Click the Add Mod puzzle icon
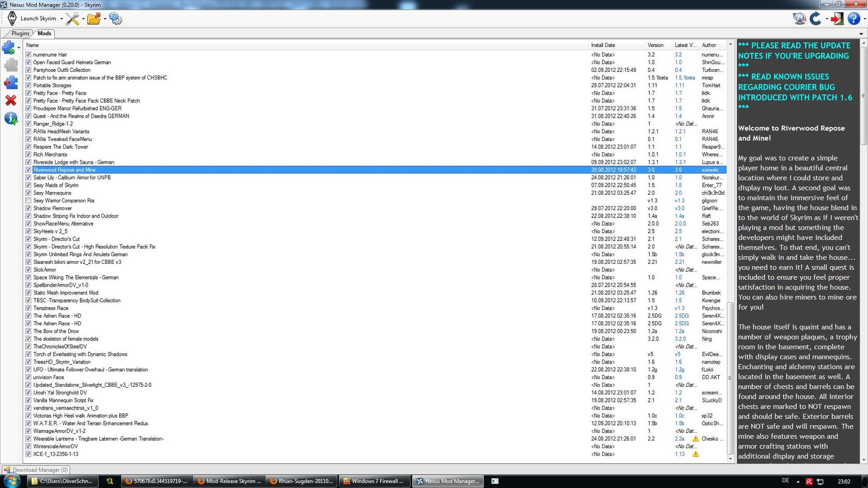The image size is (868, 488). pos(8,48)
